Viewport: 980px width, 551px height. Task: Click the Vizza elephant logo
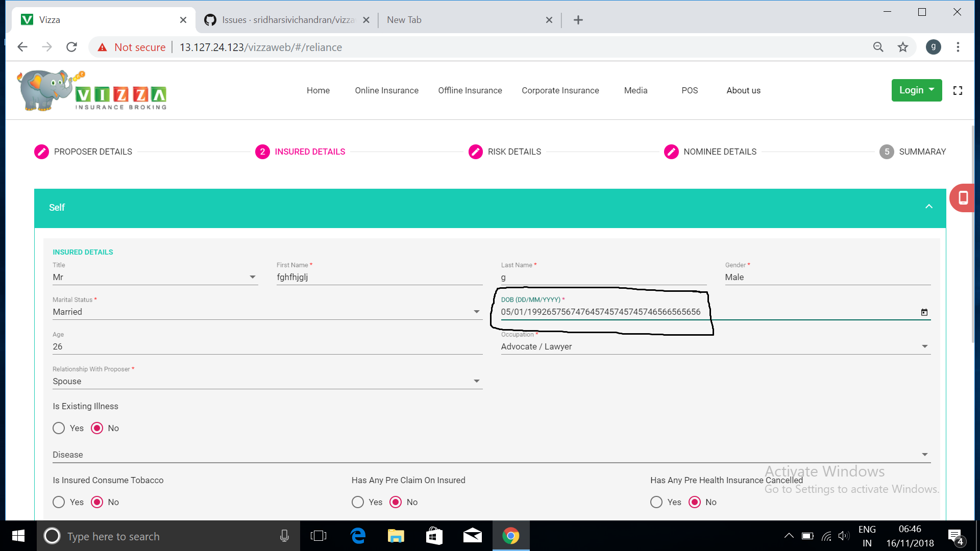point(92,90)
